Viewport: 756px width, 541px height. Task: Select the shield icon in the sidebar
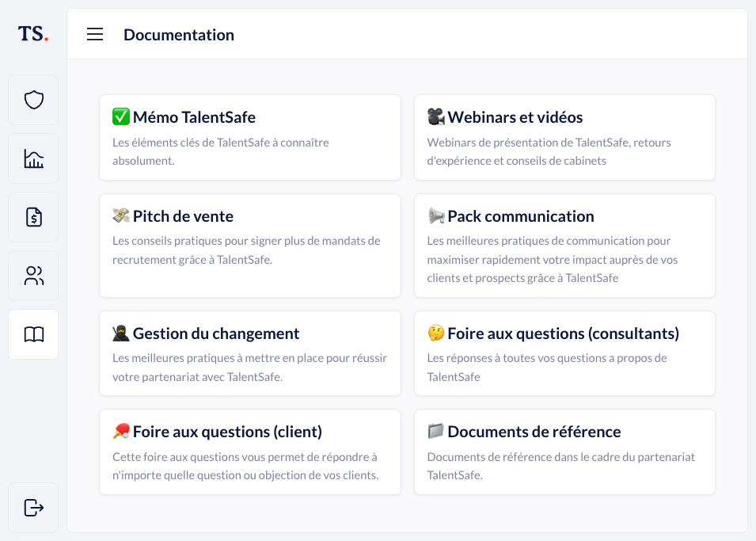click(32, 100)
